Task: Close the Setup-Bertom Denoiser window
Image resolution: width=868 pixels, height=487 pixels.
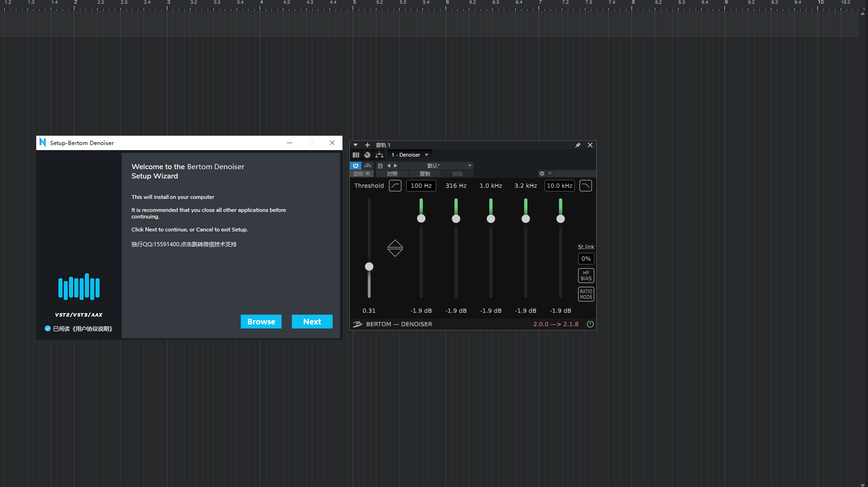Action: (x=332, y=143)
